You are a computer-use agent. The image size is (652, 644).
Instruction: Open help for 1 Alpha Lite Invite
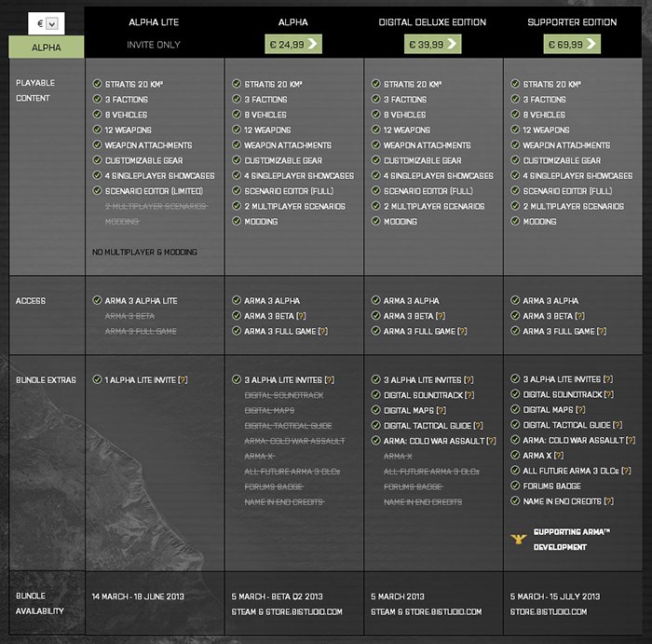coord(183,380)
